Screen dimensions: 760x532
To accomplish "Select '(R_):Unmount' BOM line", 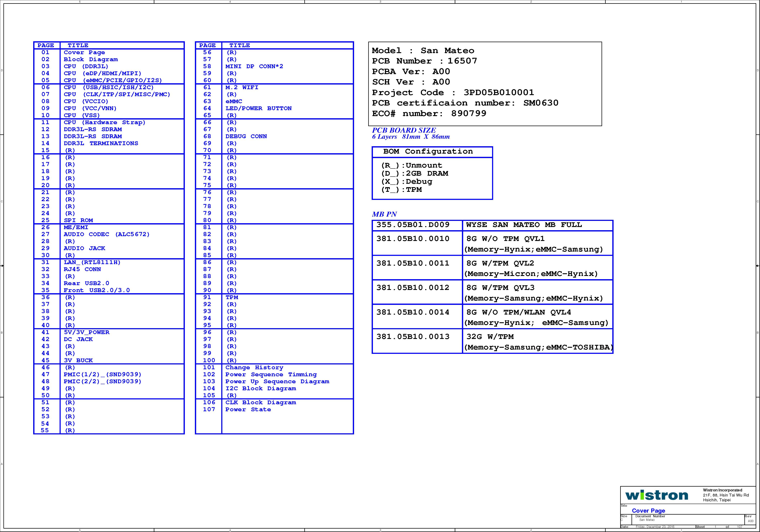I will click(x=411, y=166).
